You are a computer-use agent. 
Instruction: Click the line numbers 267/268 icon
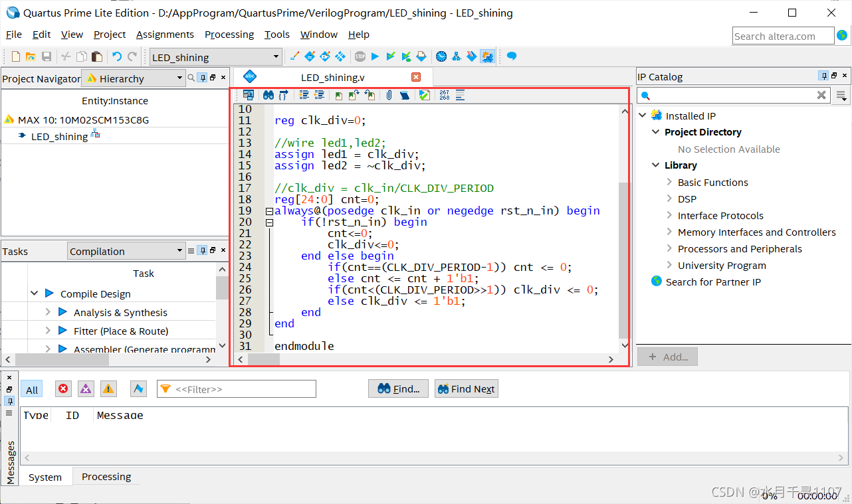click(x=444, y=95)
